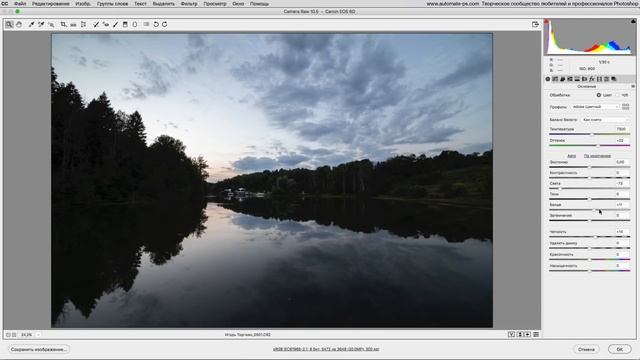Open the Просмотр menu

click(x=215, y=4)
